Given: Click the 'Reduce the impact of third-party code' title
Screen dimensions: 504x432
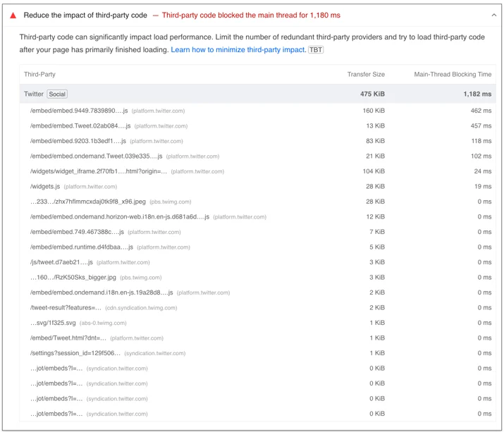Looking at the screenshot, I should pos(85,15).
